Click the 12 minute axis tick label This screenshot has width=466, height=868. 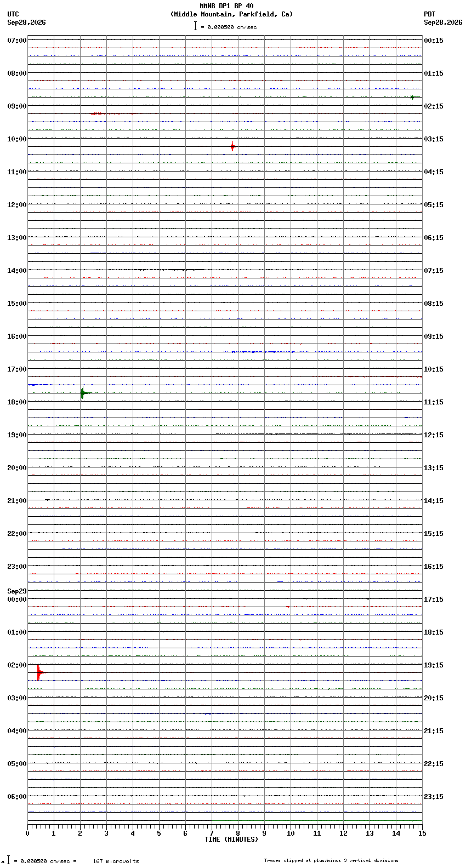(x=343, y=833)
